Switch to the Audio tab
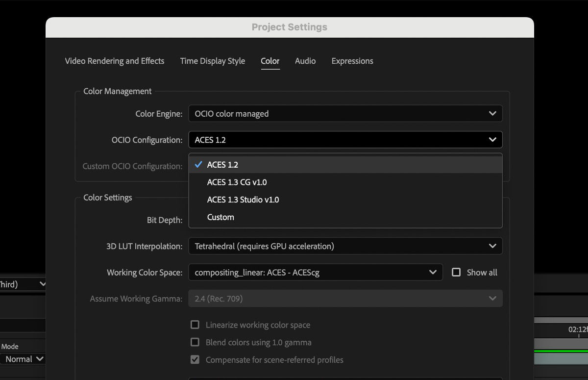Viewport: 588px width, 380px height. [305, 61]
